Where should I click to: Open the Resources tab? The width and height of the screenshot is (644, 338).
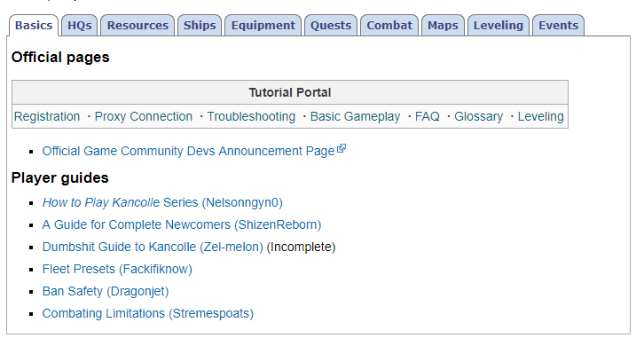pos(137,26)
